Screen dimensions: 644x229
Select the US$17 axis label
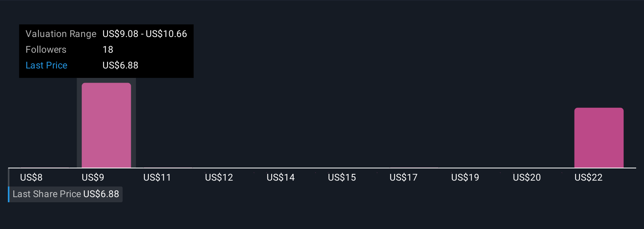coord(403,177)
